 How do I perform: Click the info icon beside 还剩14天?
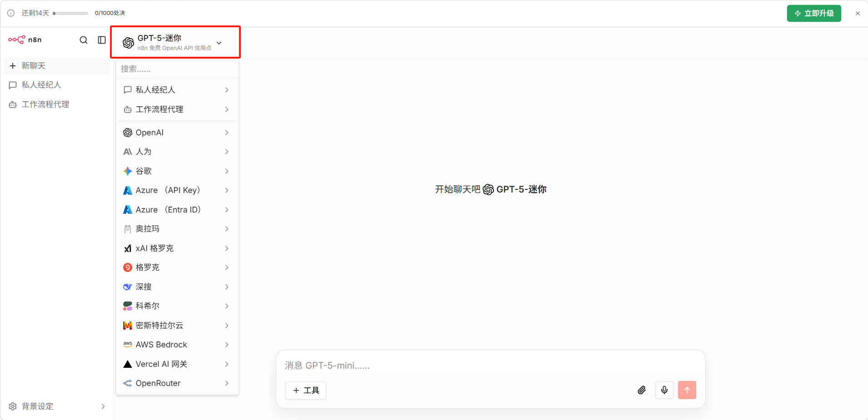click(x=11, y=13)
